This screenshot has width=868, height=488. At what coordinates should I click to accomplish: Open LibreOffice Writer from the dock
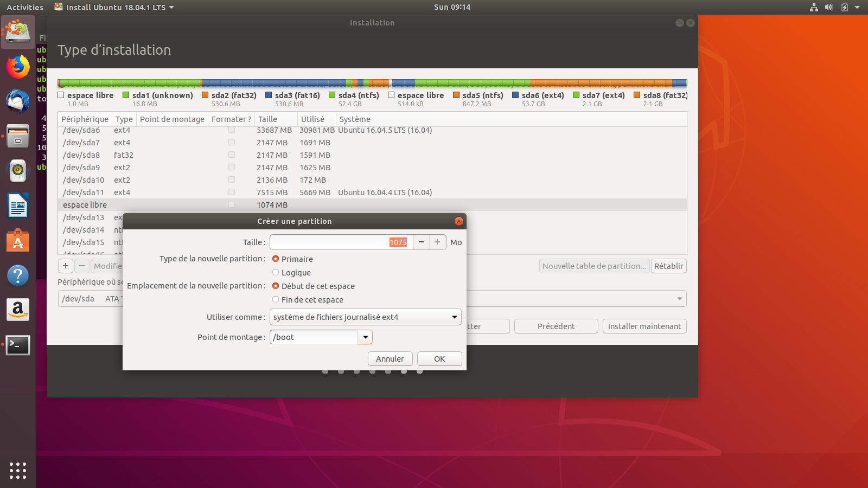18,206
